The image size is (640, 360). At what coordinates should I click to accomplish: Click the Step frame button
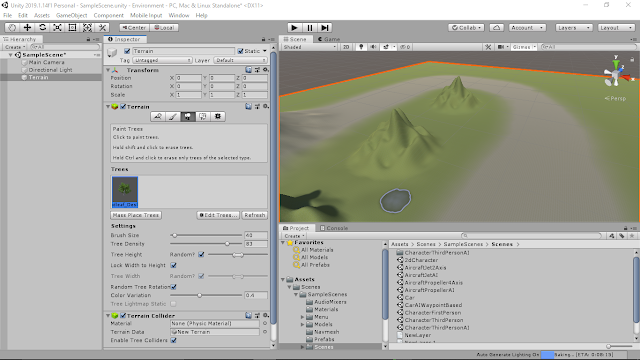point(325,27)
